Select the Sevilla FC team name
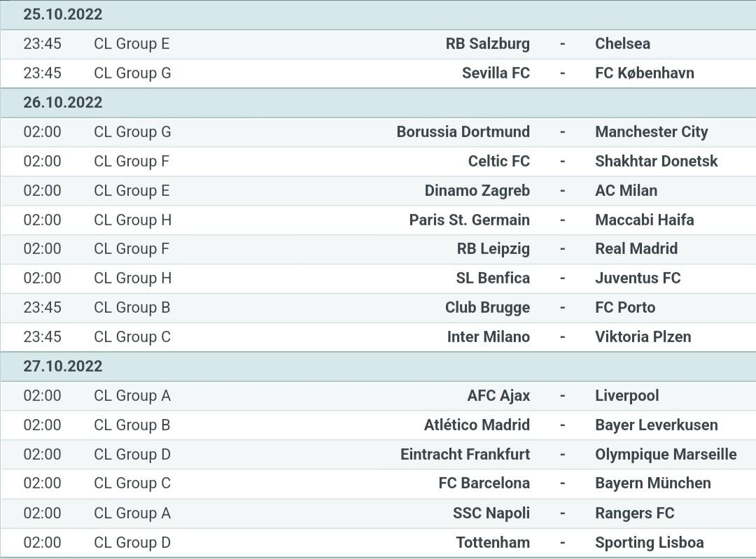 point(496,73)
